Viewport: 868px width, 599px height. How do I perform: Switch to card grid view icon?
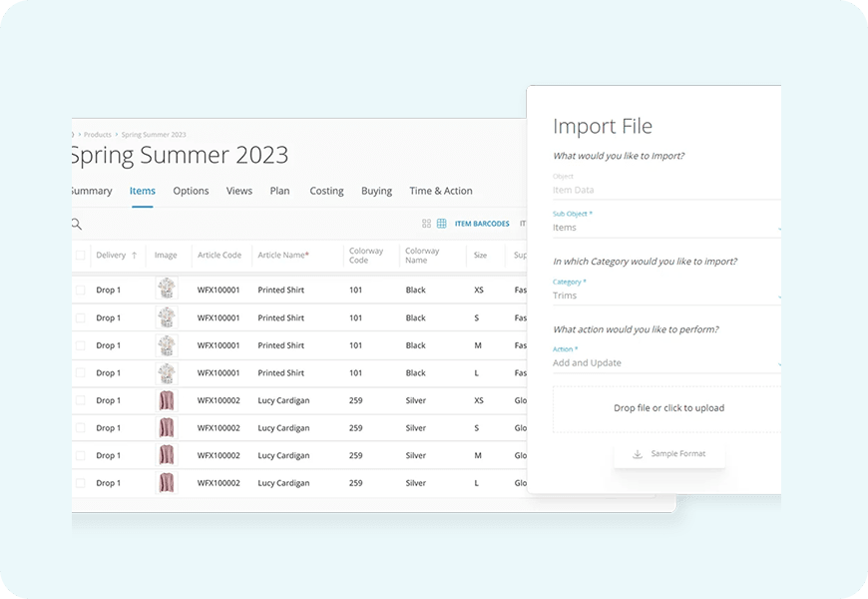(426, 224)
